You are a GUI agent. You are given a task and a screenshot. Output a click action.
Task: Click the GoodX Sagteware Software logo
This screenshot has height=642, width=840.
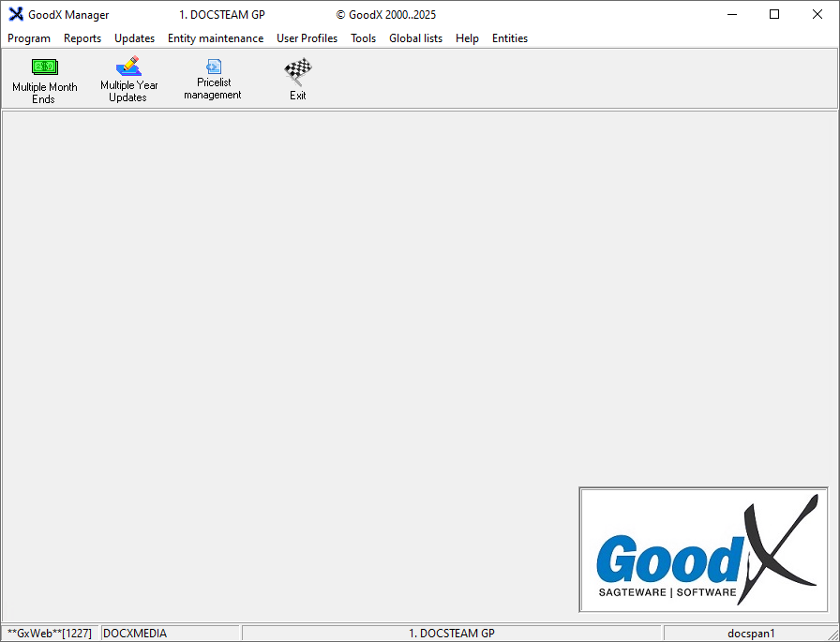tap(703, 549)
